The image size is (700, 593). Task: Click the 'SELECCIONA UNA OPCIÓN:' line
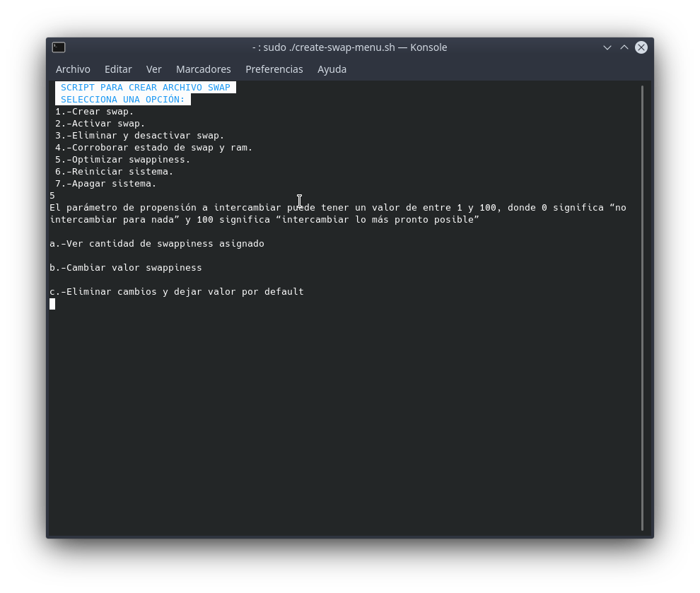point(123,100)
